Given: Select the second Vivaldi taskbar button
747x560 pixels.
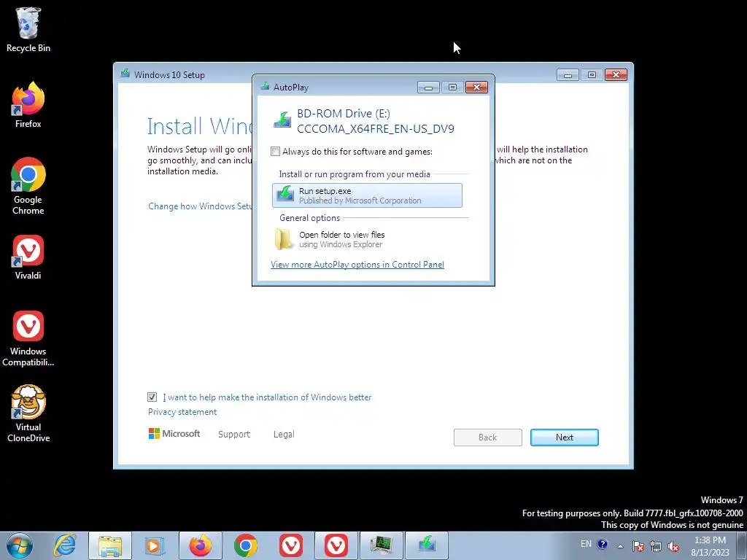Looking at the screenshot, I should click(x=336, y=545).
